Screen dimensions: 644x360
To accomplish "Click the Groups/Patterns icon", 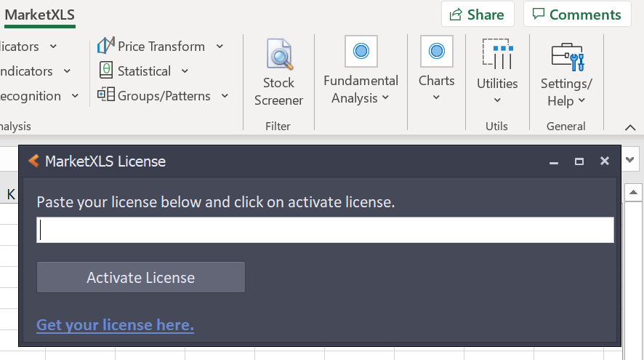I will click(106, 95).
